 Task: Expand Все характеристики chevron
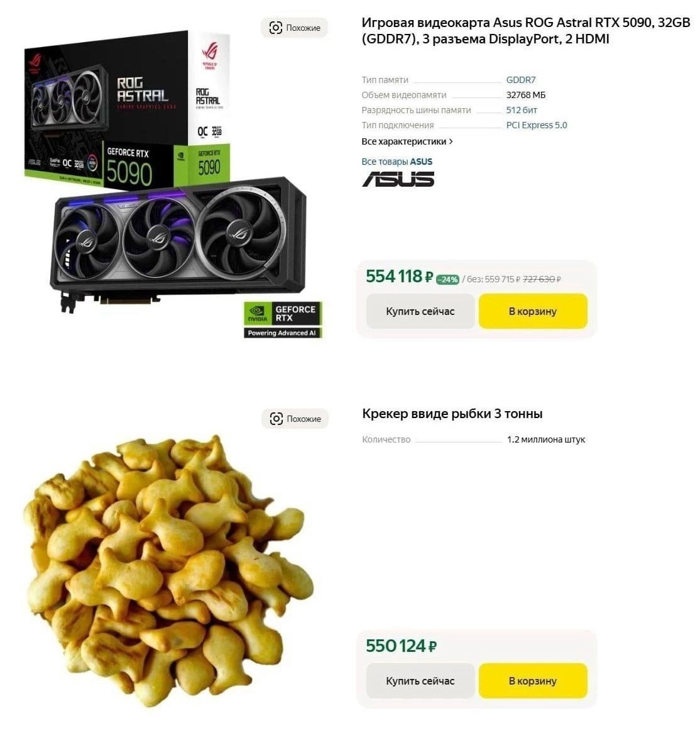[451, 141]
